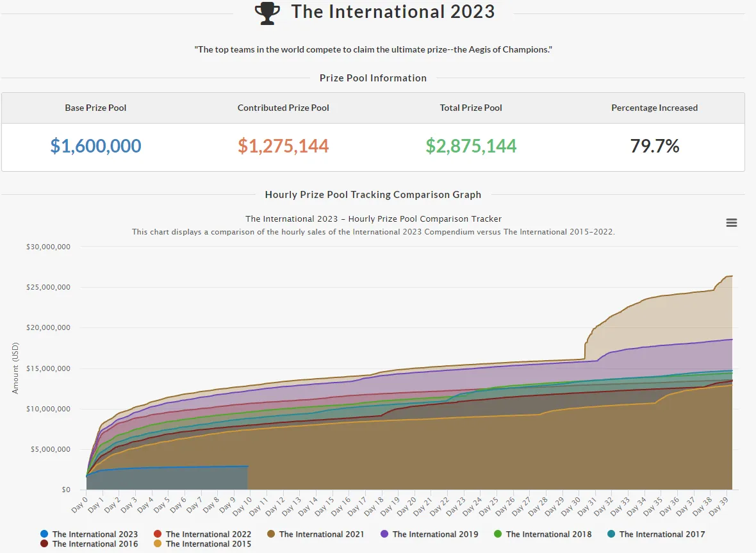
Task: Click the Contributed Prize Pool column header
Action: [283, 108]
